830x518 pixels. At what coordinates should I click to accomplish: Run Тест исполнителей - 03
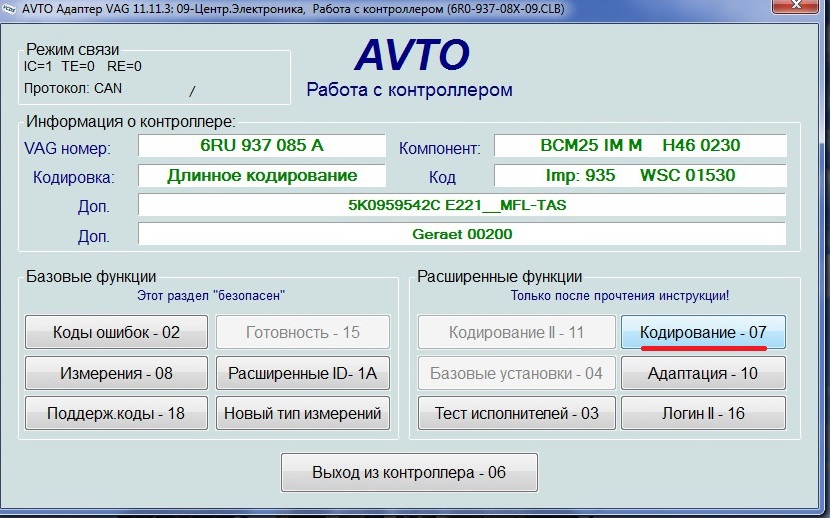pos(515,413)
